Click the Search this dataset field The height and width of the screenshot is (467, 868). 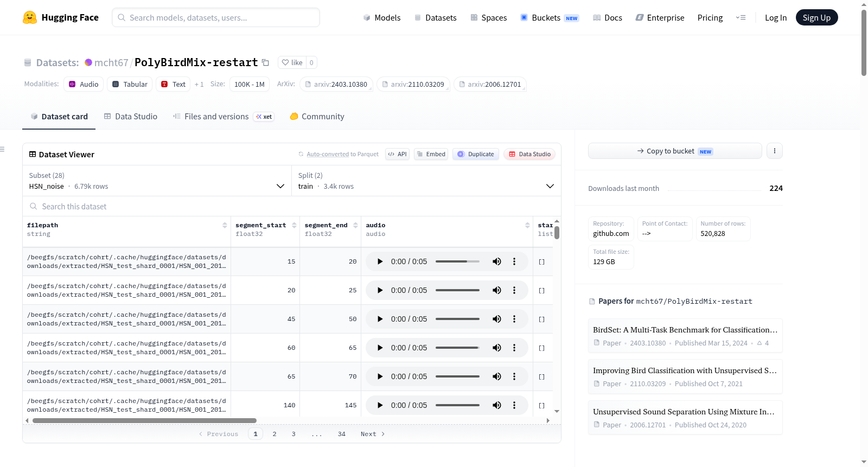[x=292, y=206]
